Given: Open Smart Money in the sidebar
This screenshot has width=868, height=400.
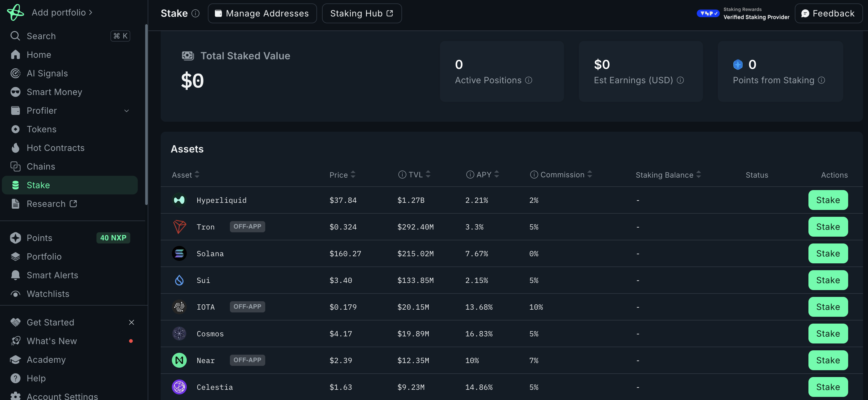Looking at the screenshot, I should pyautogui.click(x=54, y=92).
